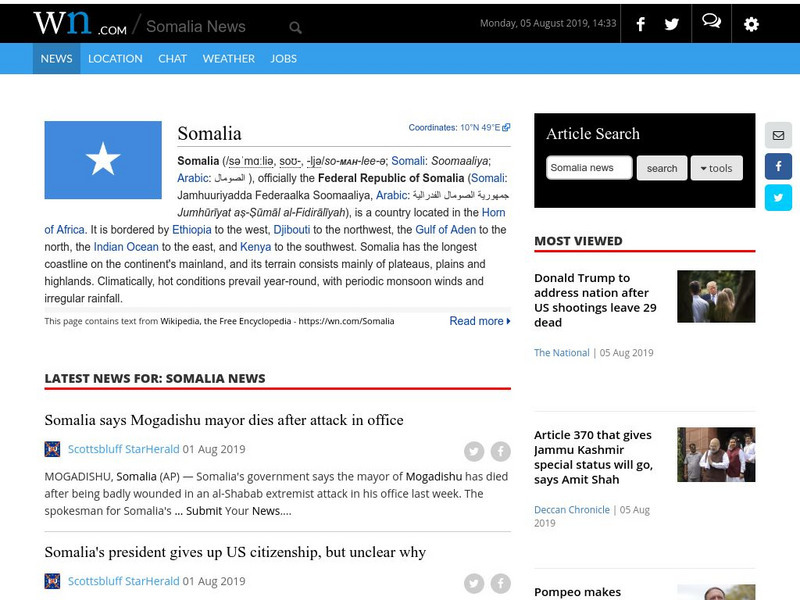Image resolution: width=800 pixels, height=600 pixels.
Task: Expand the Read more link for Somalia
Action: pyautogui.click(x=480, y=321)
